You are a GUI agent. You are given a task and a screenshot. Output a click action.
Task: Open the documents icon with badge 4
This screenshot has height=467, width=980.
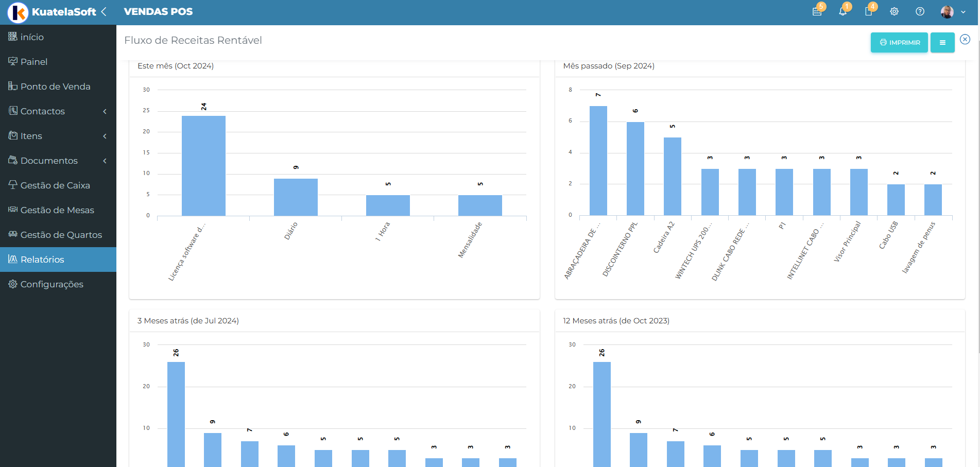click(x=869, y=11)
